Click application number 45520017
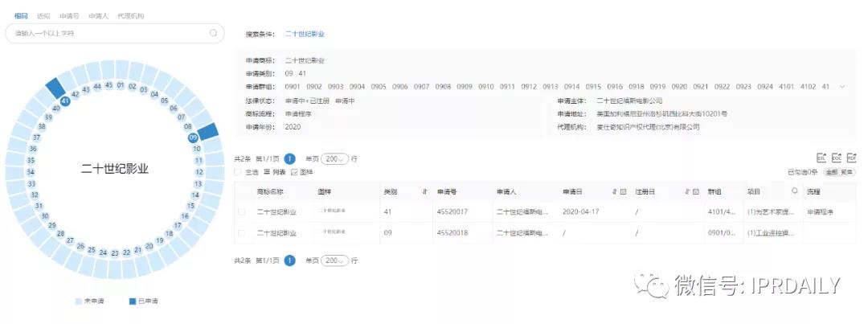This screenshot has height=324, width=868. pos(452,211)
